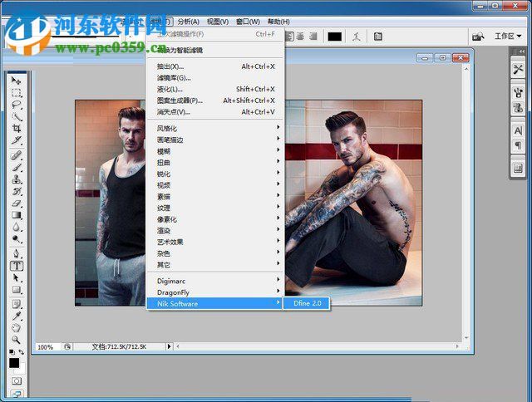Open the tool presets panel icon
Viewport: 532px width, 402px height.
(518, 70)
